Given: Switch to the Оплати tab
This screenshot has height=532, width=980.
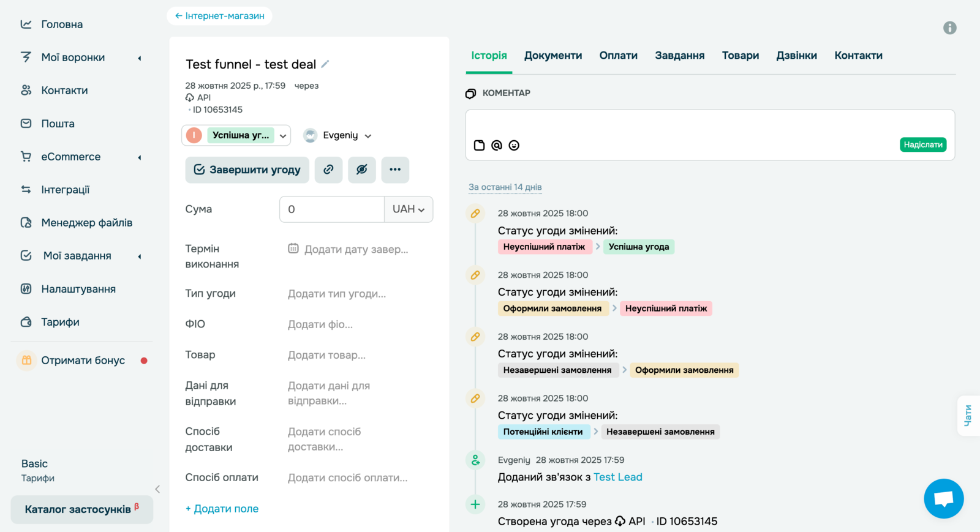Looking at the screenshot, I should point(618,55).
